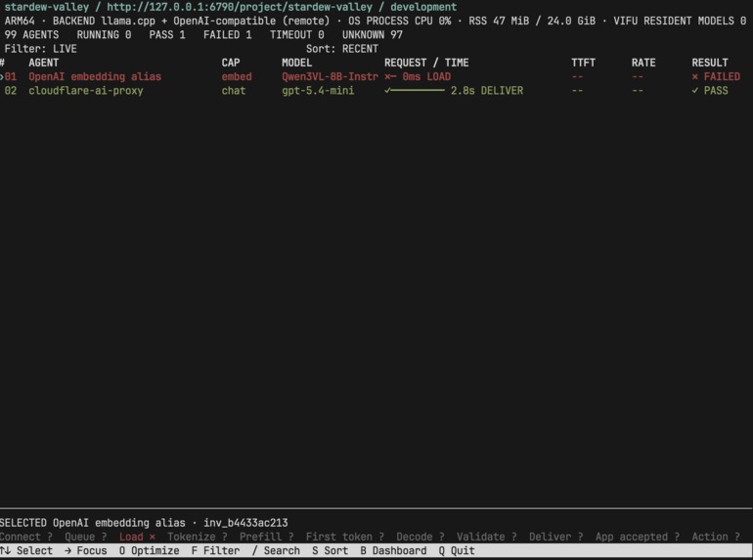
Task: Select the cloudflare-ai-proxy agent row
Action: coord(376,91)
